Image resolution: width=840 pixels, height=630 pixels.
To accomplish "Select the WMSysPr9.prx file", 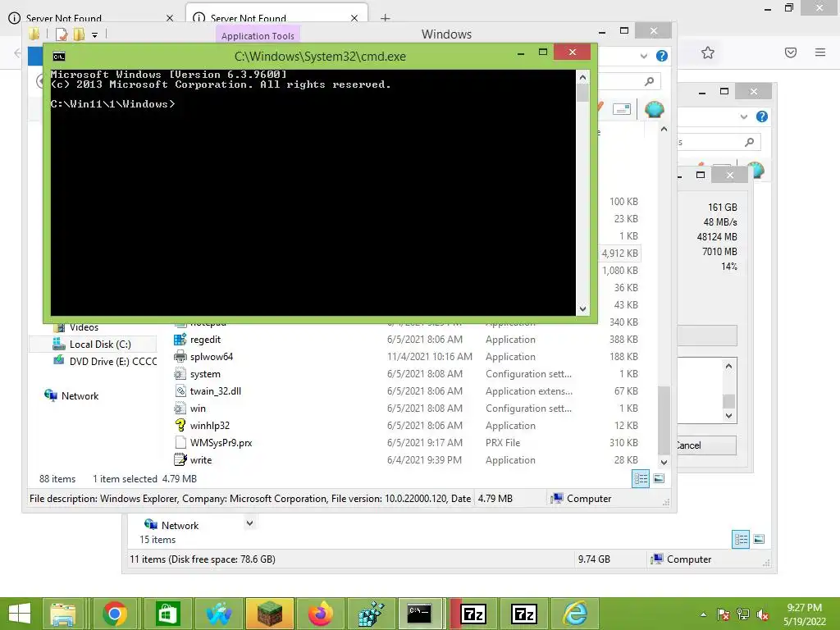I will point(221,442).
